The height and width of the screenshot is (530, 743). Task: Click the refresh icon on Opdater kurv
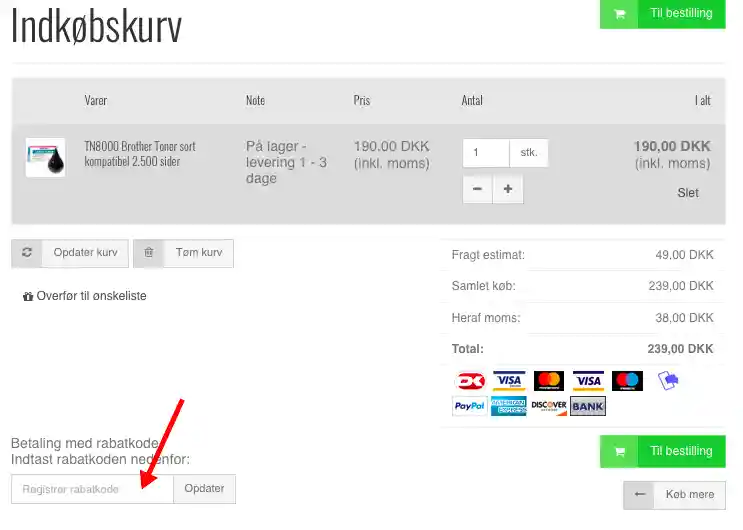pos(27,253)
